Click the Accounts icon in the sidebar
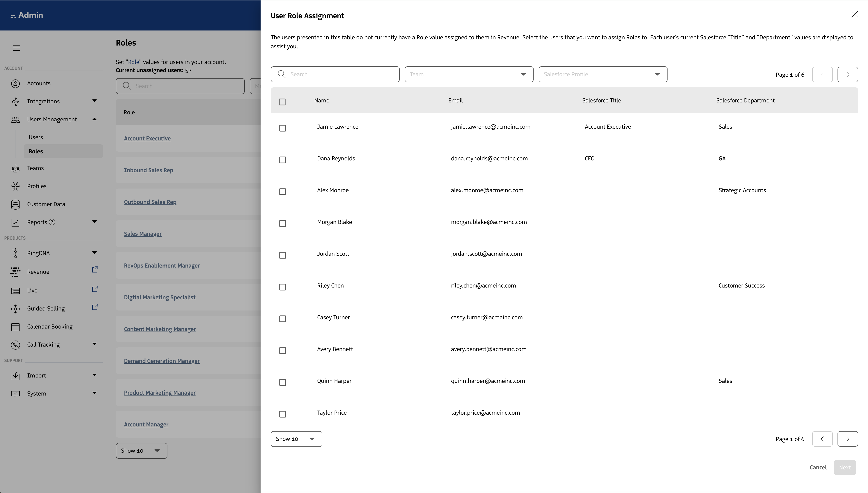The width and height of the screenshot is (868, 493). (16, 83)
